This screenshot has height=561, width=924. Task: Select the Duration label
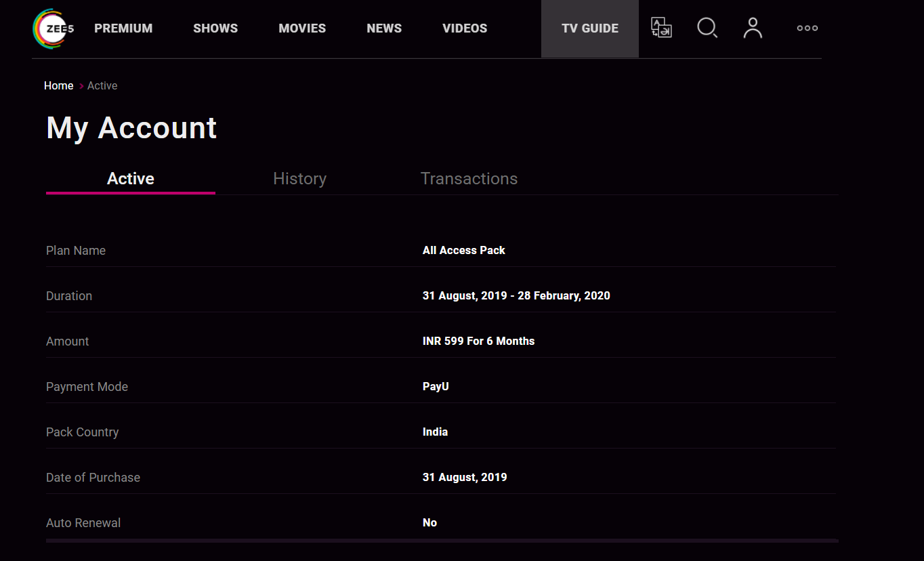coord(69,296)
